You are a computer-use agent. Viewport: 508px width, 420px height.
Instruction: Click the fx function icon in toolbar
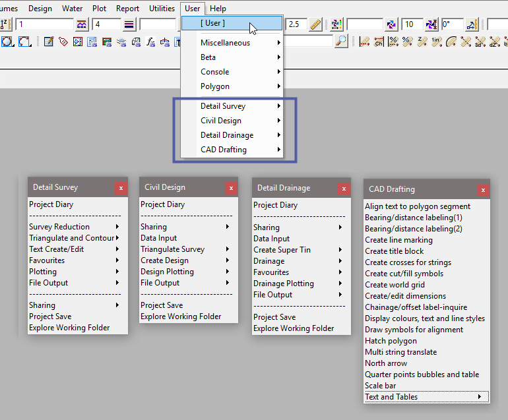point(150,42)
